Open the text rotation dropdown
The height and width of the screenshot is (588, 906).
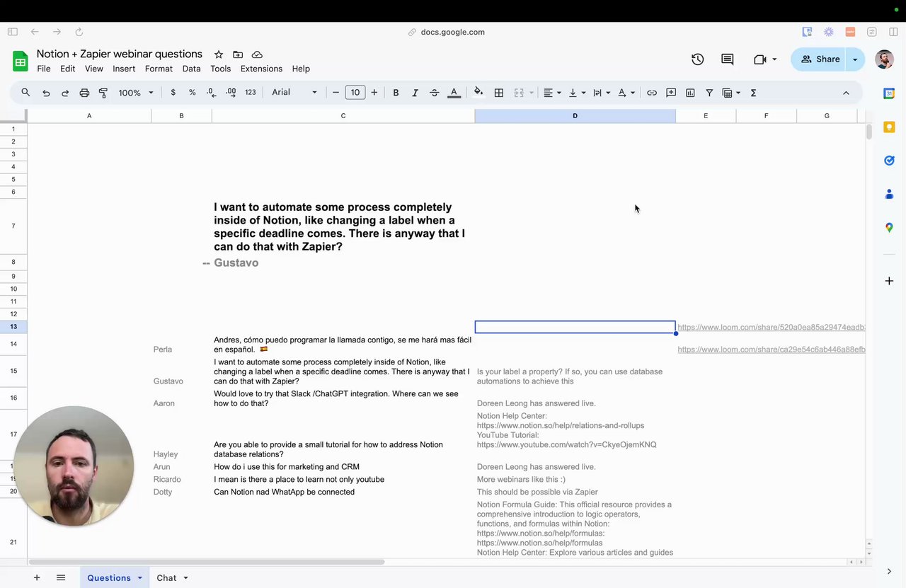626,93
